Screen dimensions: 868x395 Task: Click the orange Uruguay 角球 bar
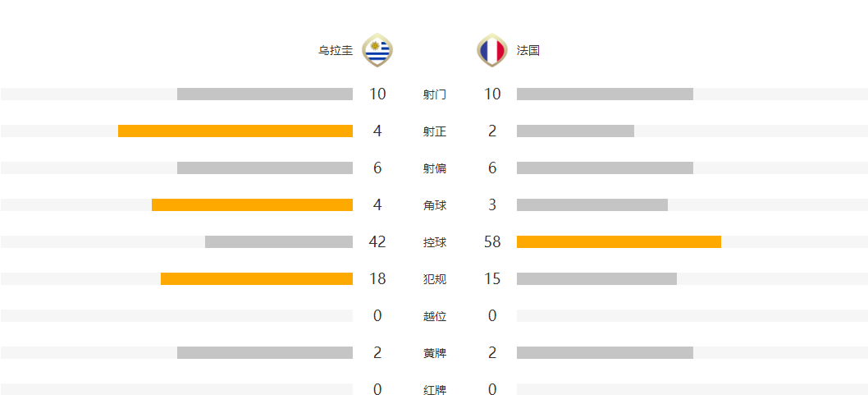pos(253,204)
